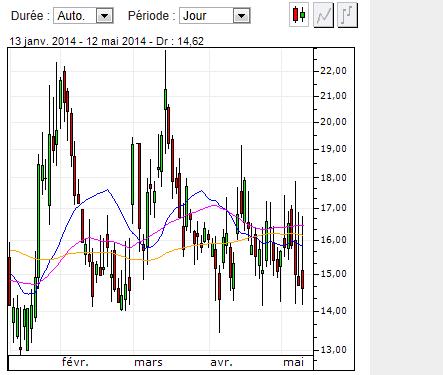Click the last red candle in May
Screen dimensions: 443x375
click(302, 279)
